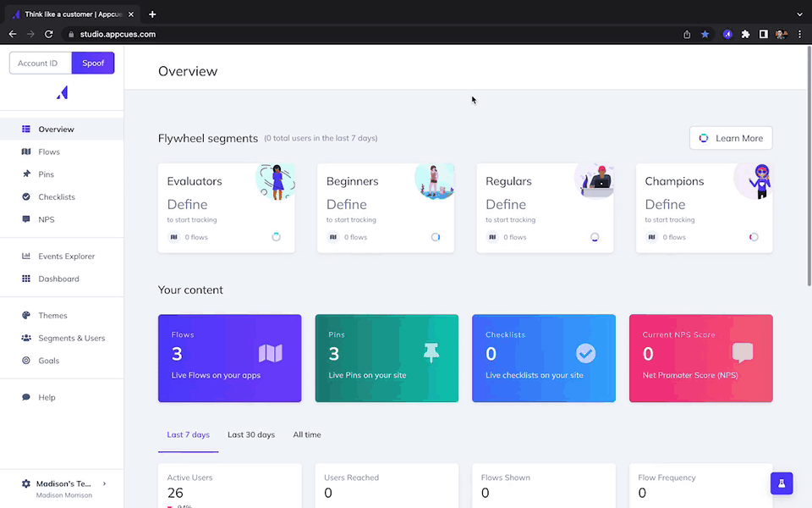This screenshot has width=812, height=508.
Task: Click the Spoof button
Action: [x=93, y=63]
